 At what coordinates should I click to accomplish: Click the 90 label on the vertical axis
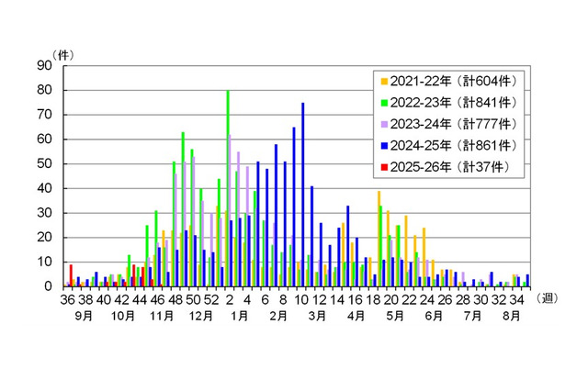pyautogui.click(x=43, y=65)
